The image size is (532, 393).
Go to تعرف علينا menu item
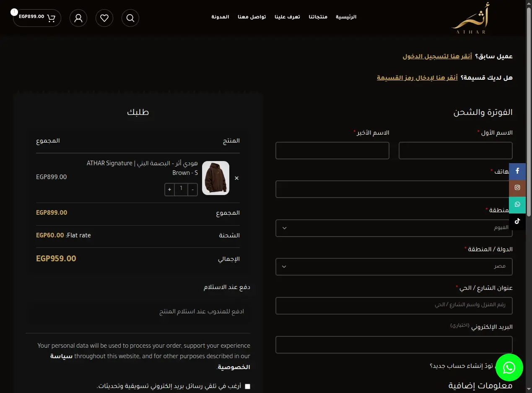pyautogui.click(x=288, y=17)
